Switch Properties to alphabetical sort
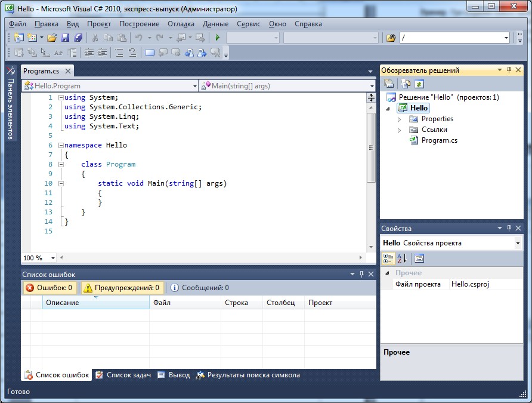This screenshot has width=532, height=403. 402,259
